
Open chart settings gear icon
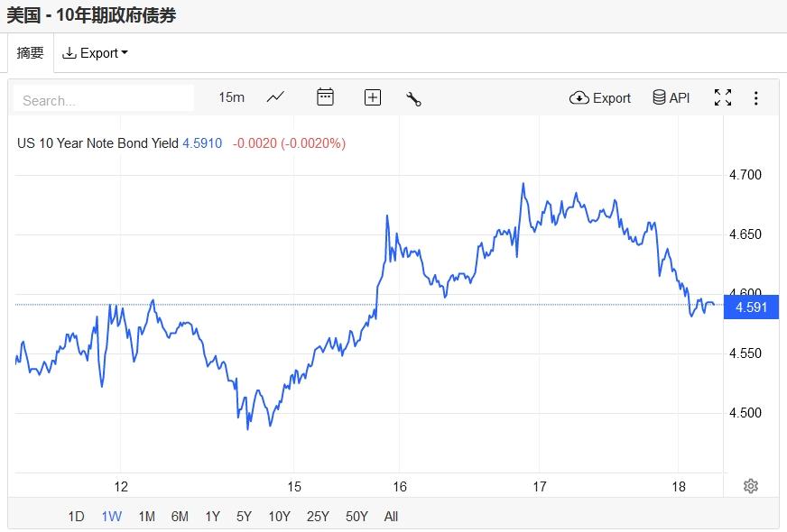(750, 486)
